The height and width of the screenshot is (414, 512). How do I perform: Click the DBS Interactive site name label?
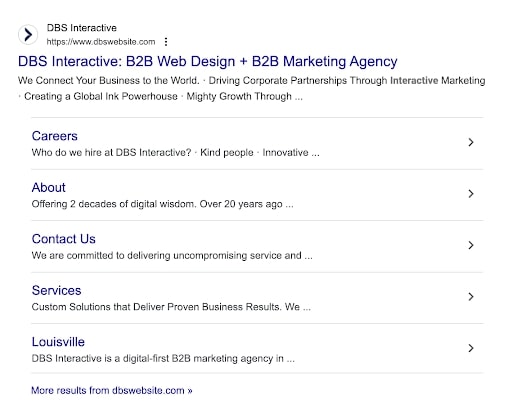pos(82,28)
